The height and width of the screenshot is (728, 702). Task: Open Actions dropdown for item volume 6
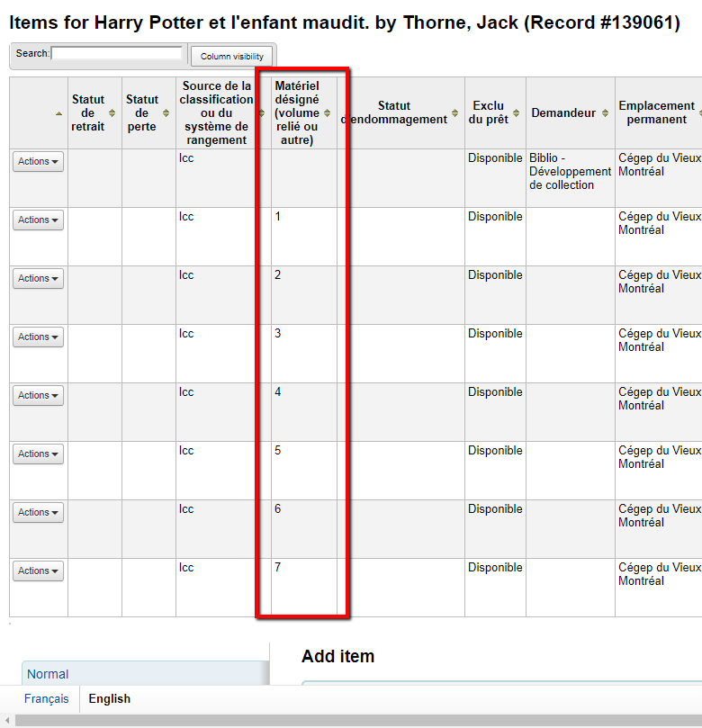tap(39, 513)
